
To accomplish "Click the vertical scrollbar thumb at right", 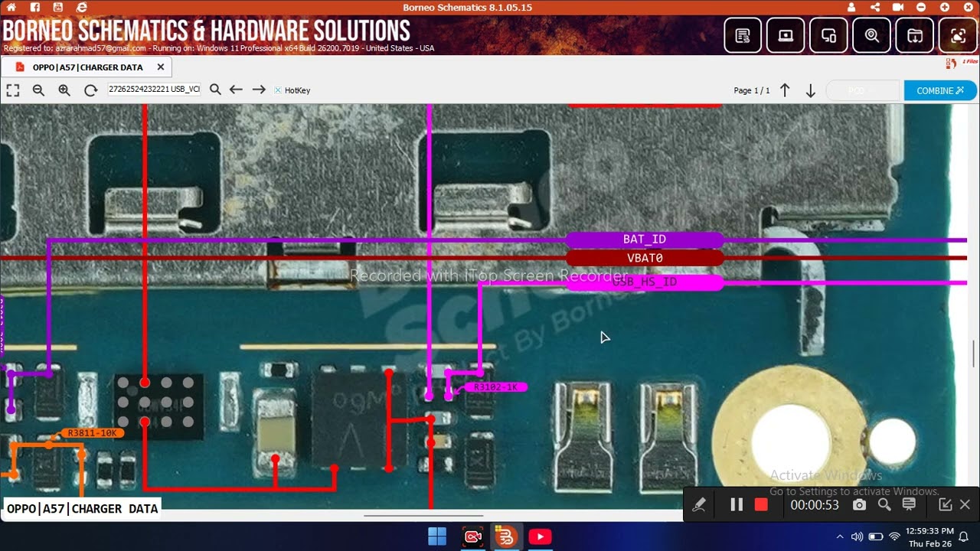I will coord(975,353).
